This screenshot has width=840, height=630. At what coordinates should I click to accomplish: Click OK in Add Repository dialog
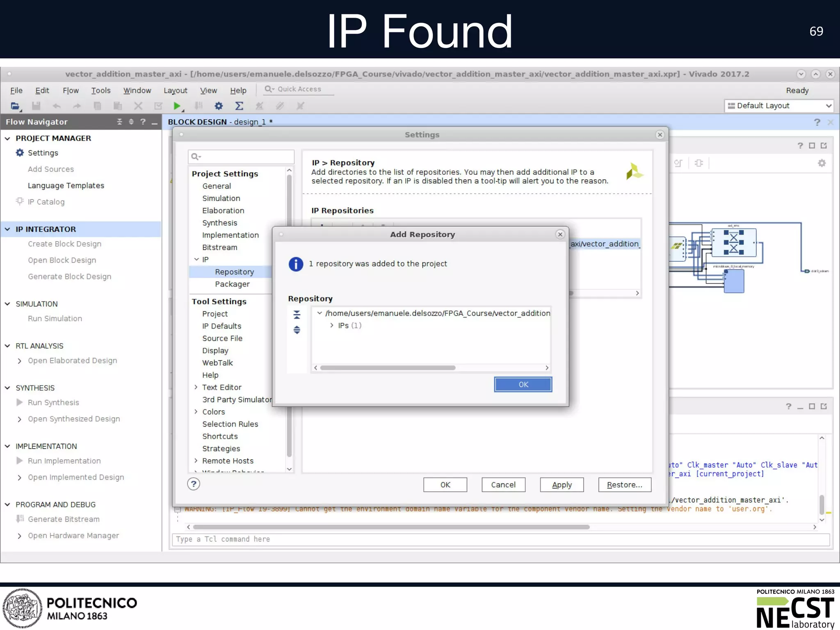(523, 384)
